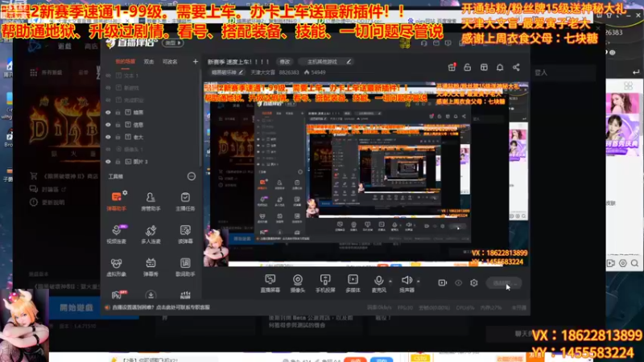
Task: Switch to the 双击 scene tab
Action: pyautogui.click(x=149, y=62)
